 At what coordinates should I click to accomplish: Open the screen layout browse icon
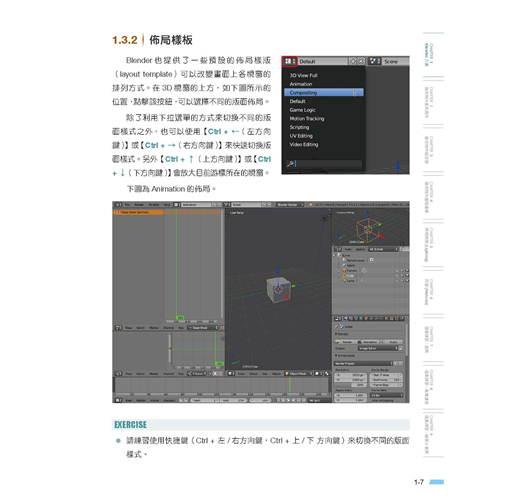click(x=289, y=62)
